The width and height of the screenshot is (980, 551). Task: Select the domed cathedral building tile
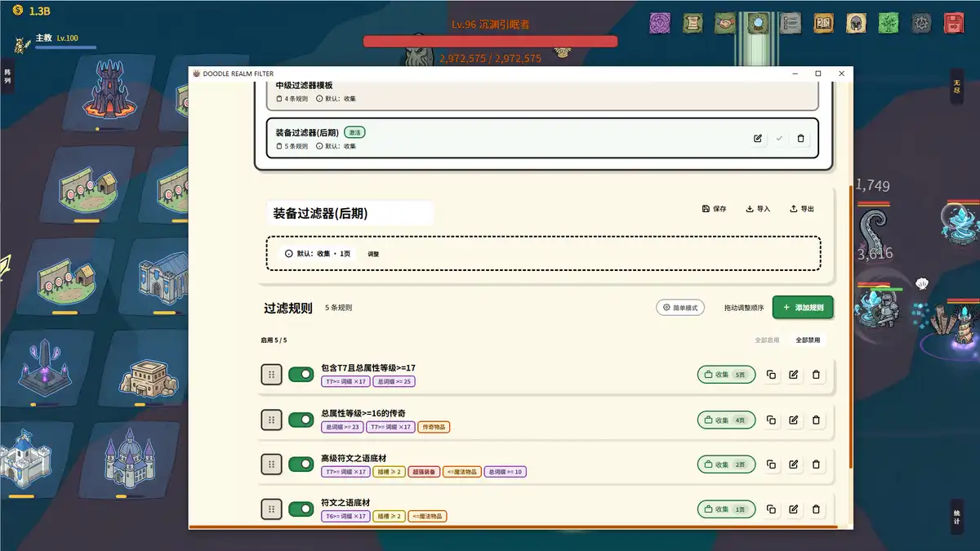click(128, 459)
